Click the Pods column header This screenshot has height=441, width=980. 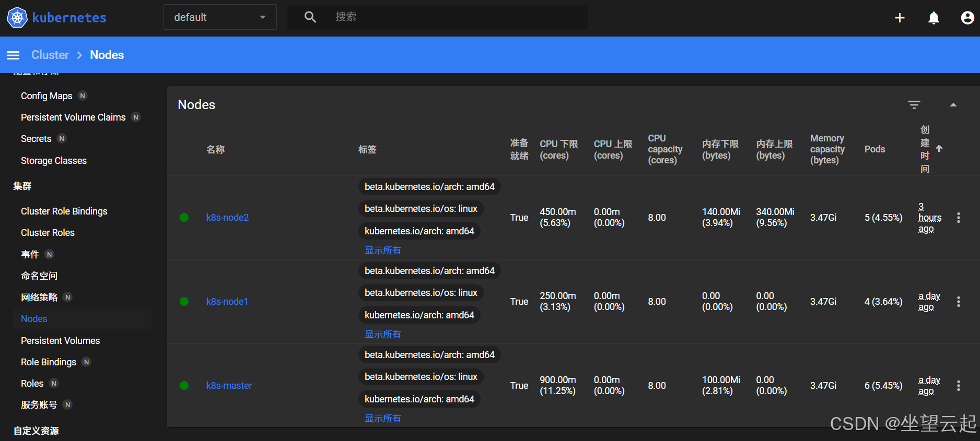pos(875,149)
